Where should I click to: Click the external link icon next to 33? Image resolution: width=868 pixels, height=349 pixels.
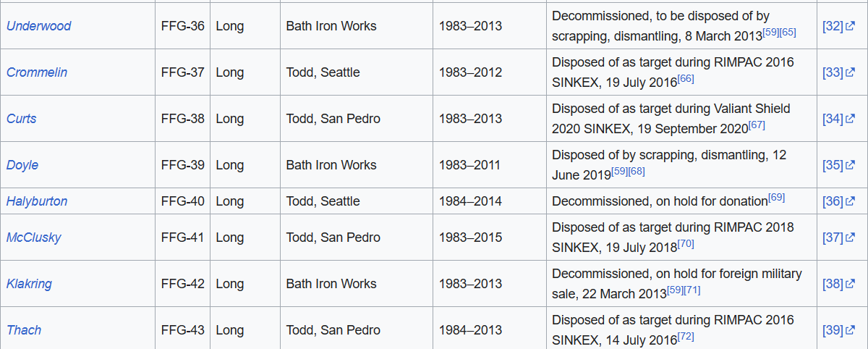tap(850, 73)
